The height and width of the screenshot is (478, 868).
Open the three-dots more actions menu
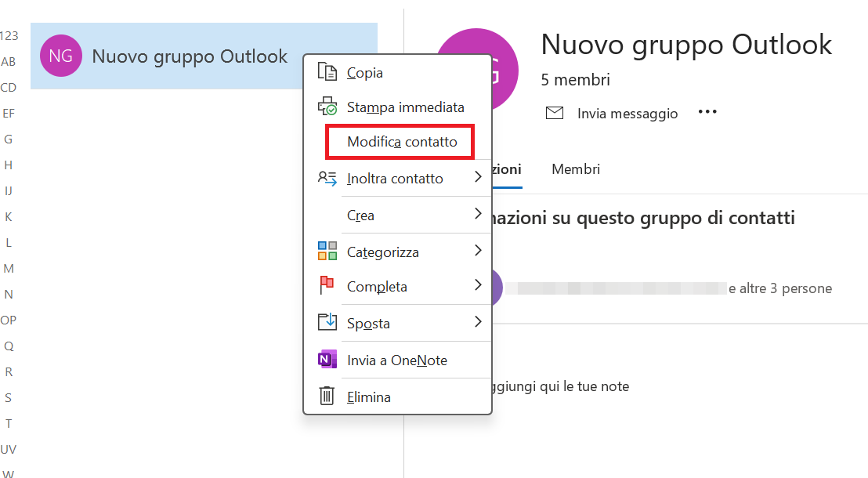(x=707, y=112)
